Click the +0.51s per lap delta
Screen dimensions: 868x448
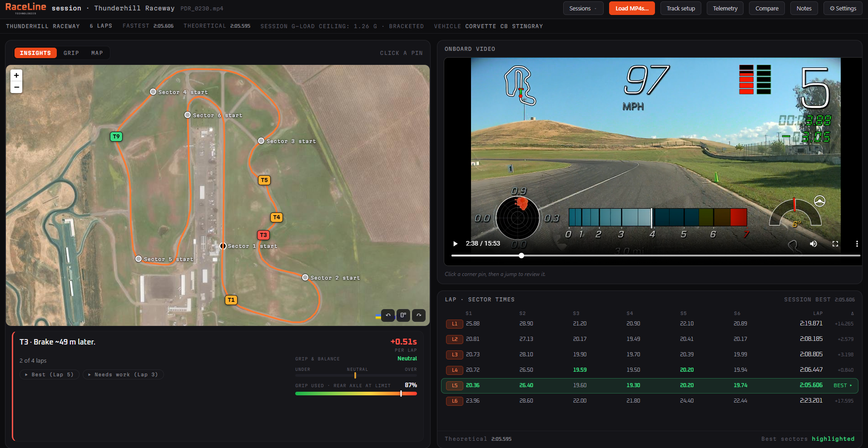point(403,342)
